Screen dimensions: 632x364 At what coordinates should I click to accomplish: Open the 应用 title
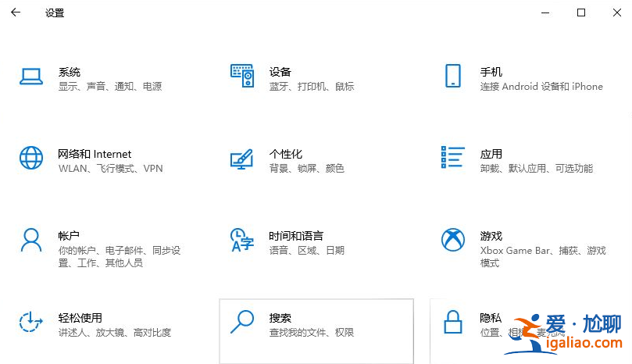tap(491, 154)
